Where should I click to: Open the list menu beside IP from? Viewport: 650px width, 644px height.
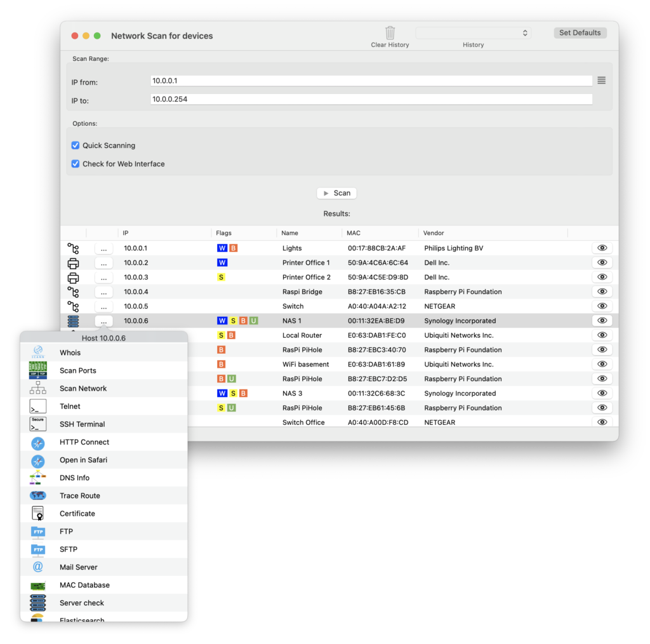pos(601,81)
